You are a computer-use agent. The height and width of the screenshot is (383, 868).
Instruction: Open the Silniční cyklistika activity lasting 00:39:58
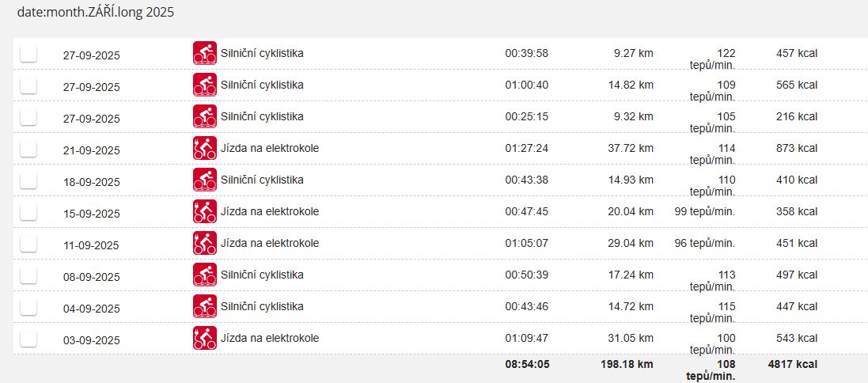click(x=262, y=53)
